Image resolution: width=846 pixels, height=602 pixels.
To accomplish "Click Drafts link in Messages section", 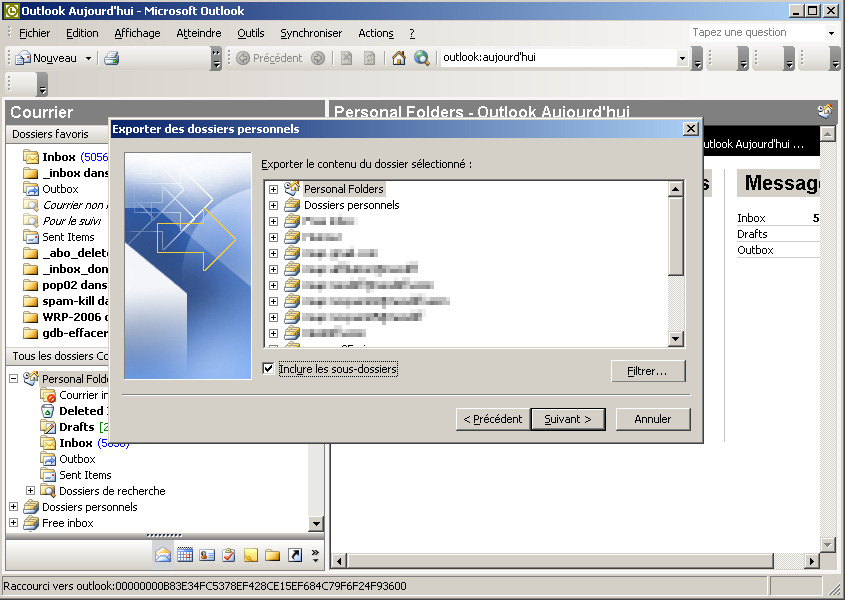I will tap(752, 234).
